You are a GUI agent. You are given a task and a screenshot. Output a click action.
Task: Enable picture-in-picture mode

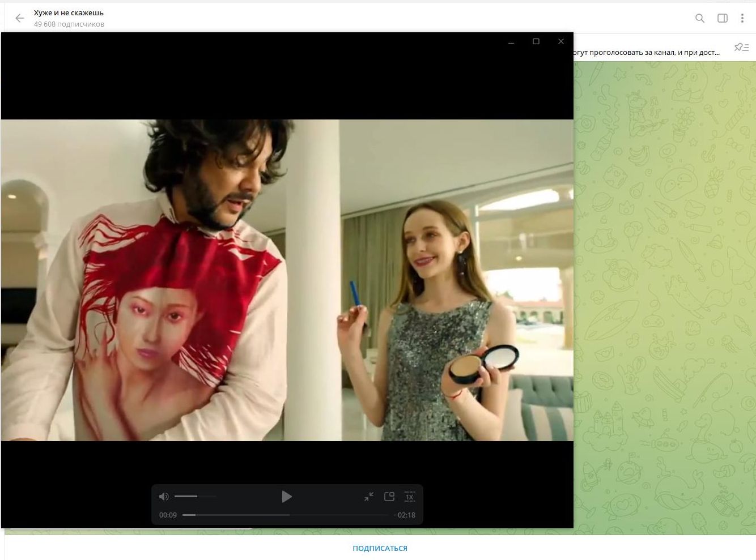(x=389, y=497)
